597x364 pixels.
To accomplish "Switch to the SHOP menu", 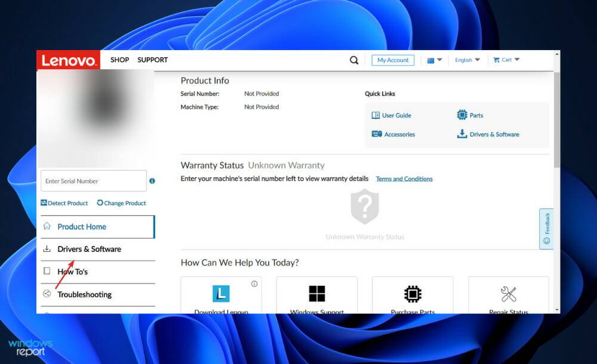I will point(119,60).
